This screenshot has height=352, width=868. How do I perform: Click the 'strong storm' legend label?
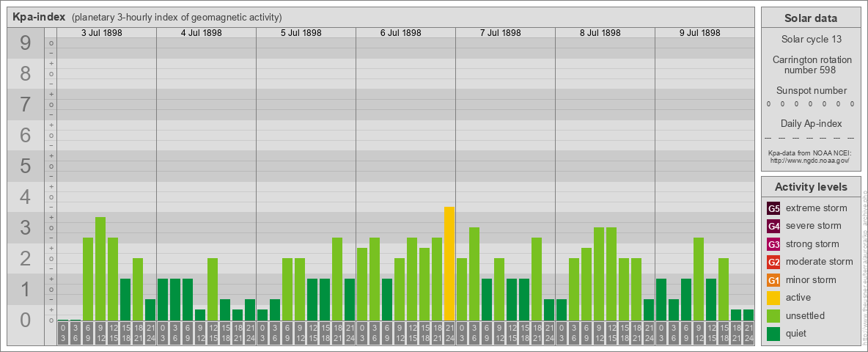[812, 244]
